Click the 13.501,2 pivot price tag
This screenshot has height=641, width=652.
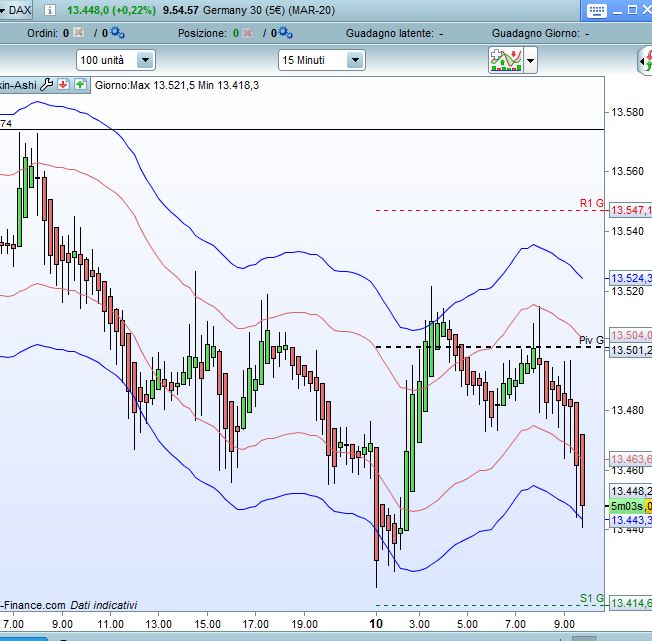631,350
